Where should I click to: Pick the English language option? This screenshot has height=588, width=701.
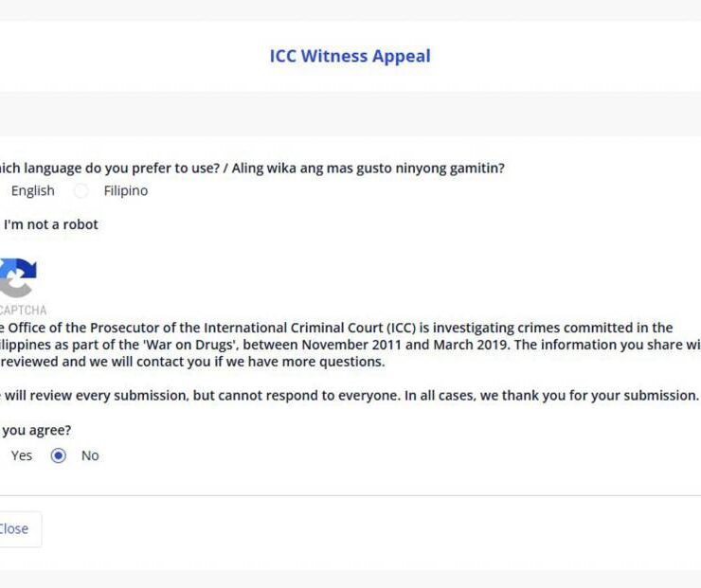click(x=32, y=191)
